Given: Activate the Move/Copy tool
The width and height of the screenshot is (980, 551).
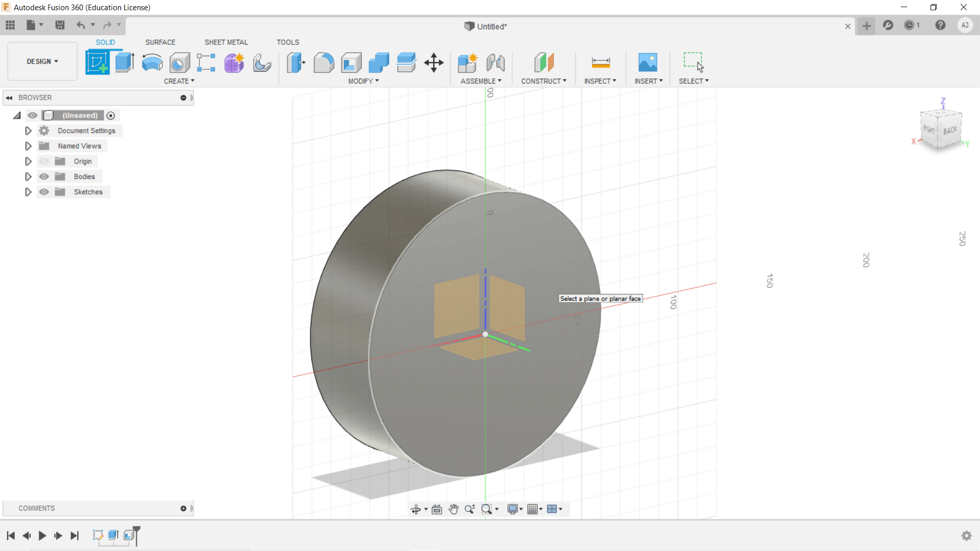Looking at the screenshot, I should (x=433, y=63).
